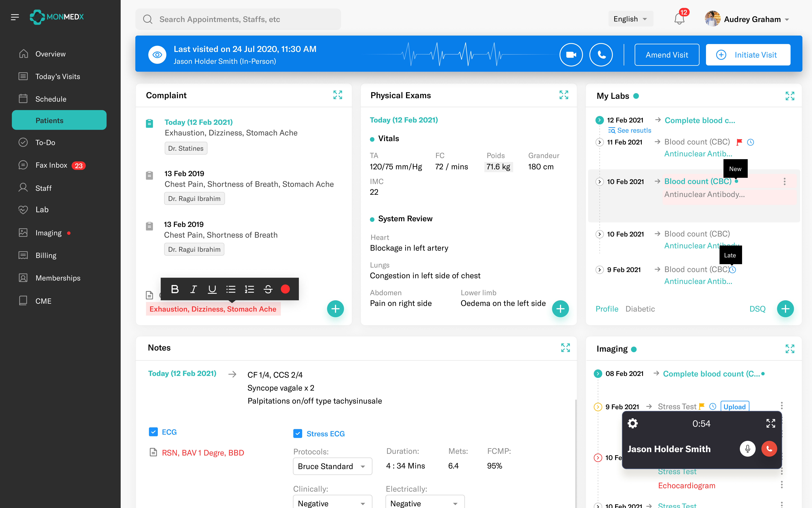The image size is (812, 508).
Task: Uncheck the ECG checkbox
Action: (x=153, y=432)
